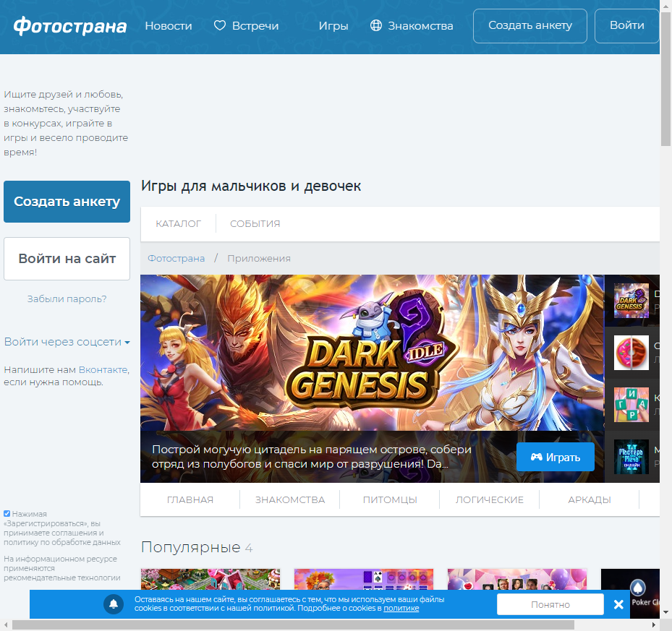
Task: Open the donut game icon in sidebar
Action: [631, 353]
